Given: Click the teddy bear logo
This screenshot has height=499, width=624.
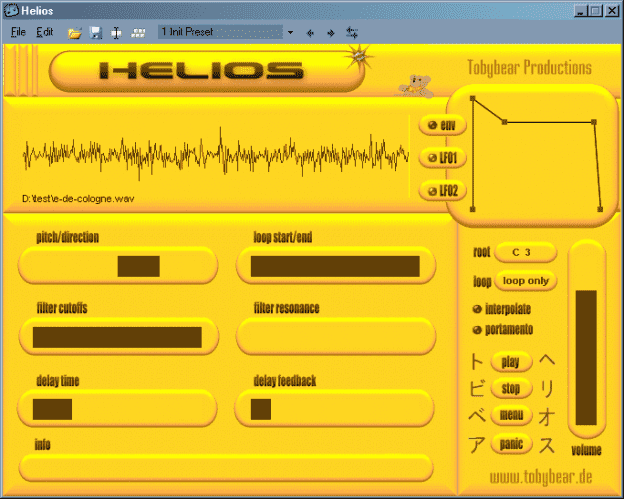Looking at the screenshot, I should pos(416,86).
